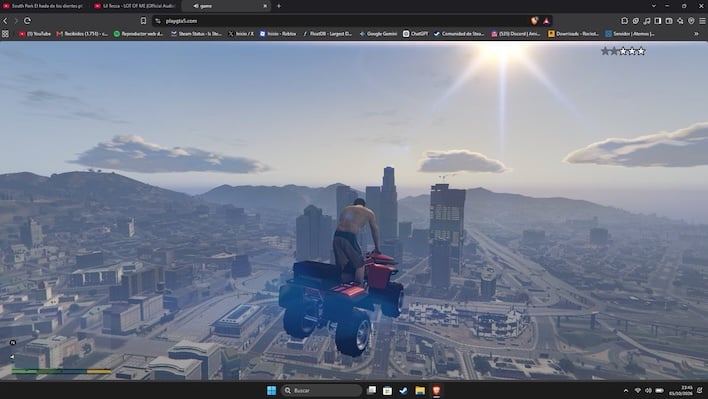The image size is (708, 399).
Task: Open Brave Shields lion icon
Action: pos(535,21)
